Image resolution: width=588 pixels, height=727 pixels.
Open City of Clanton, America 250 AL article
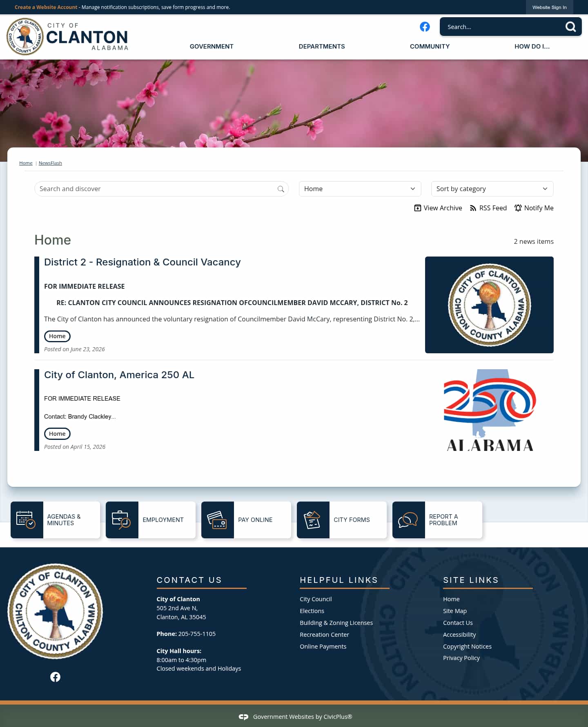click(x=119, y=375)
